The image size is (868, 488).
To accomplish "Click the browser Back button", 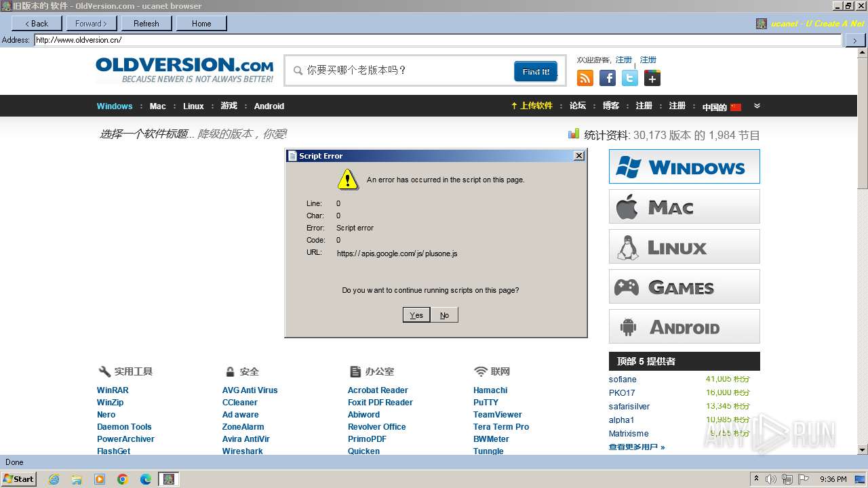I will pos(37,23).
